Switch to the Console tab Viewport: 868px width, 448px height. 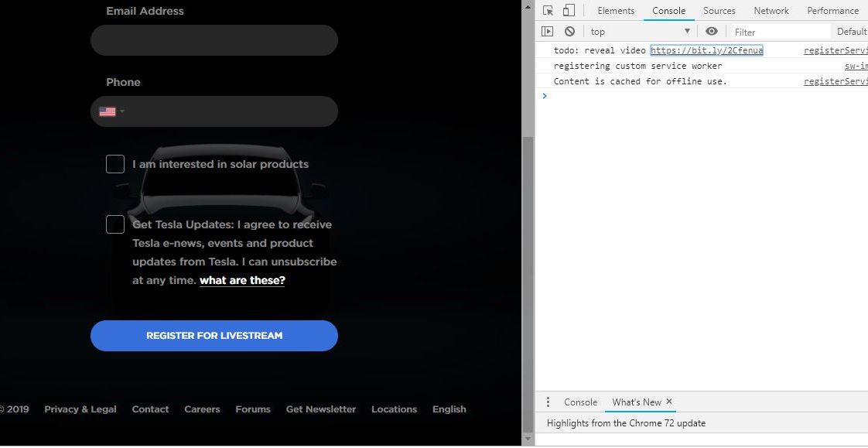(668, 11)
